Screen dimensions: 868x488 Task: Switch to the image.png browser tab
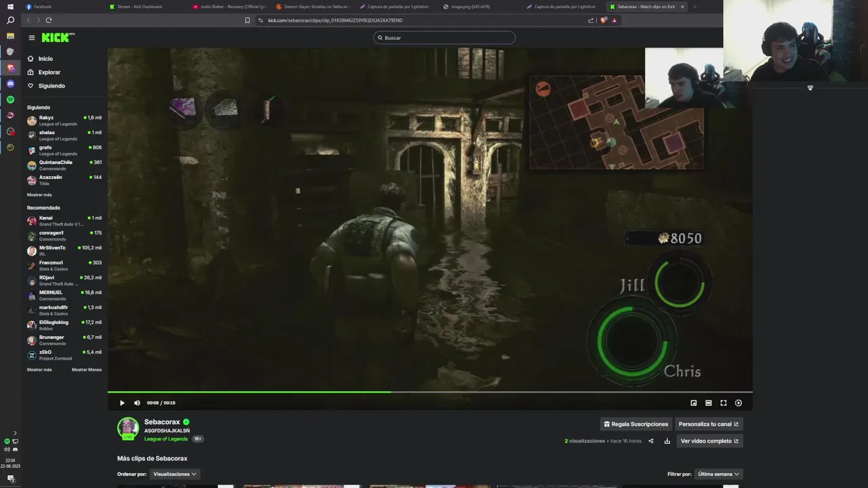479,7
